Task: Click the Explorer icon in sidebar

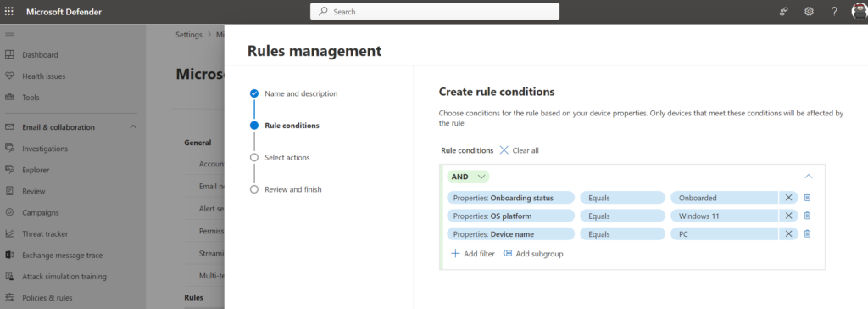Action: click(9, 170)
